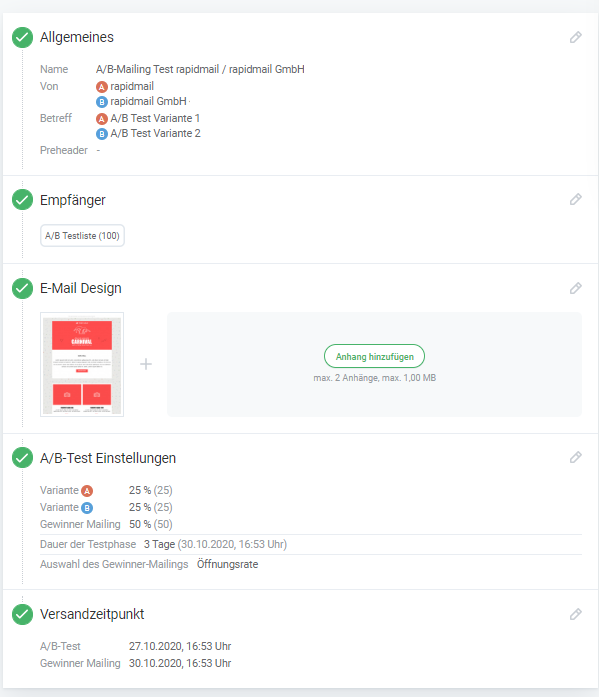Click the Öffnungsrate winner selection value
The height and width of the screenshot is (697, 599).
[x=228, y=564]
